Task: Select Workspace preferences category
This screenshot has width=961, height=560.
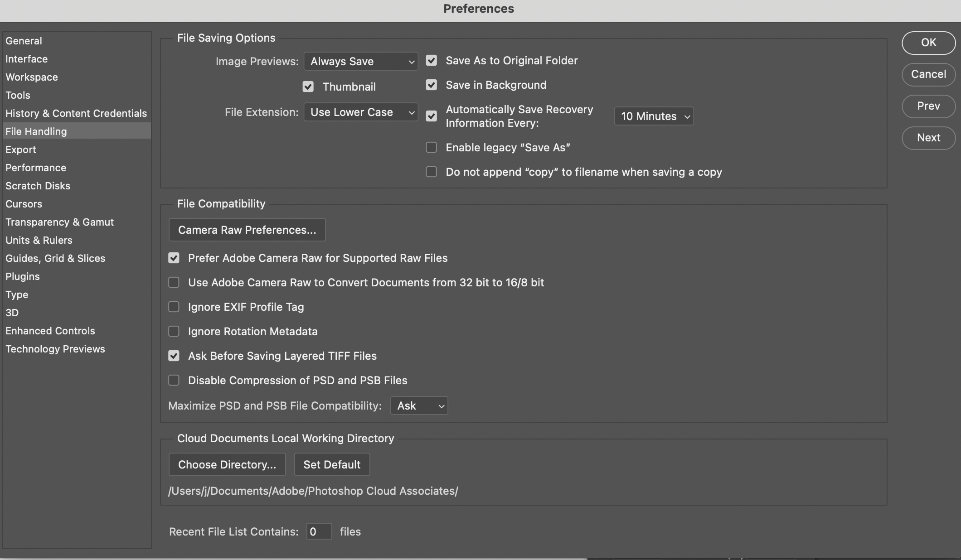Action: [77, 77]
